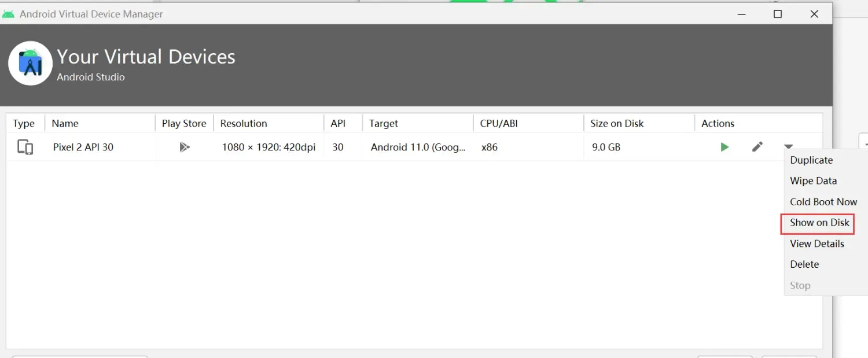Select Wipe Data for the emulator
The image size is (868, 358).
pos(813,180)
